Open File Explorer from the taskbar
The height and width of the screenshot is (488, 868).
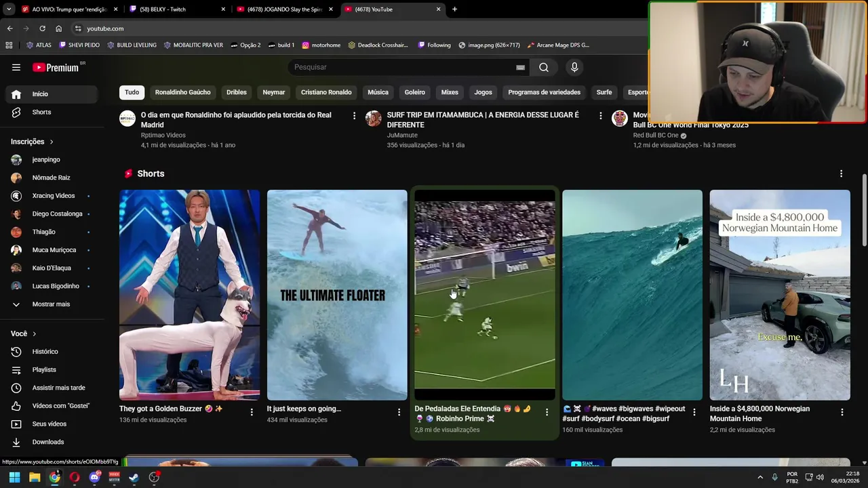coord(35,477)
